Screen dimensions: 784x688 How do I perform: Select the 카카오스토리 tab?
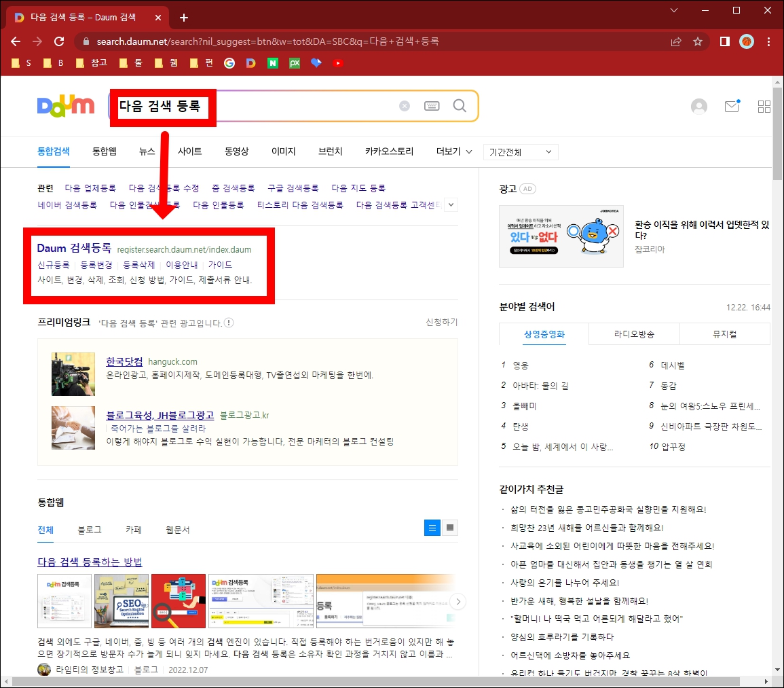pos(389,151)
